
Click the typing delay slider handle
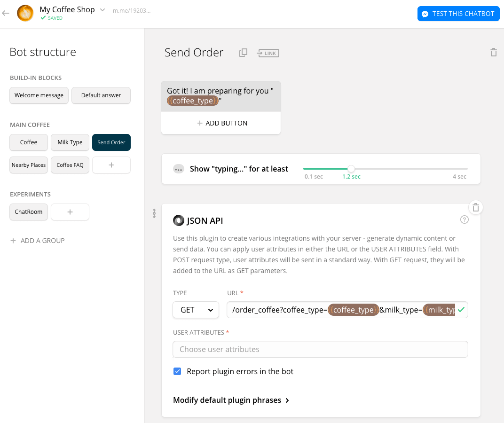tap(351, 169)
